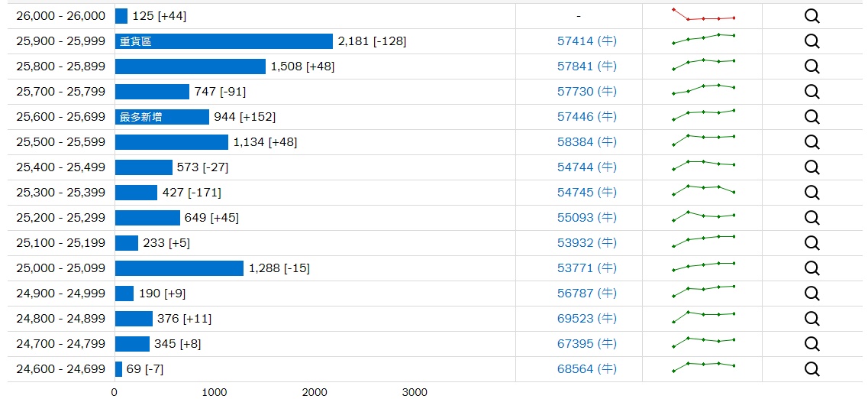Open warrant link 57841 (牛)
868x399 pixels.
tap(587, 66)
